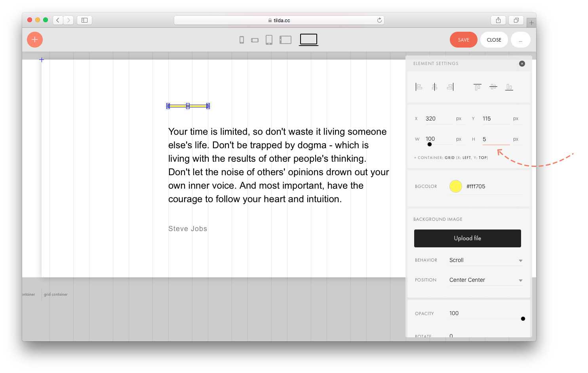Click the Upload file button
Screen dimensions: 588x373
pyautogui.click(x=467, y=238)
